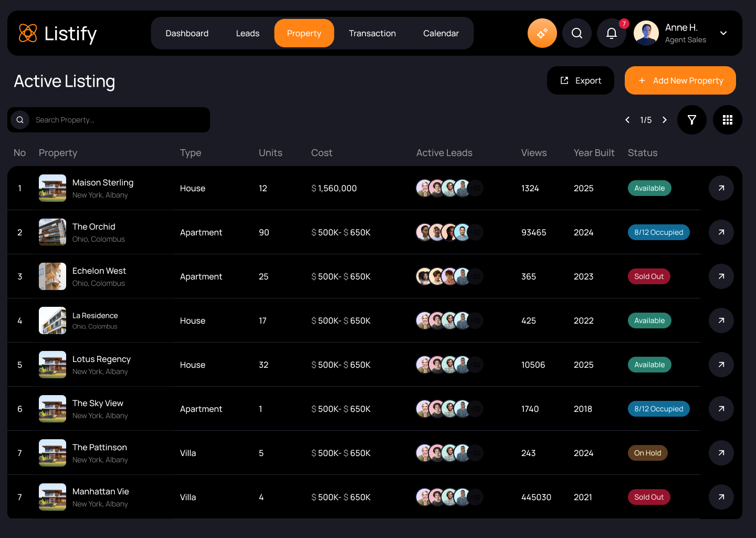Open Manhattan Vie details arrow
The width and height of the screenshot is (756, 538).
click(x=721, y=497)
